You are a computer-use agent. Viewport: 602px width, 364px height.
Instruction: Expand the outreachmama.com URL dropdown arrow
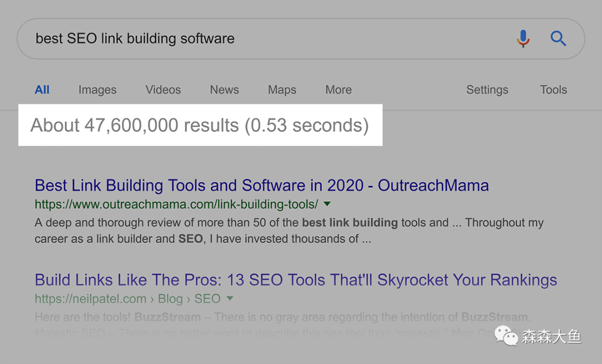327,204
